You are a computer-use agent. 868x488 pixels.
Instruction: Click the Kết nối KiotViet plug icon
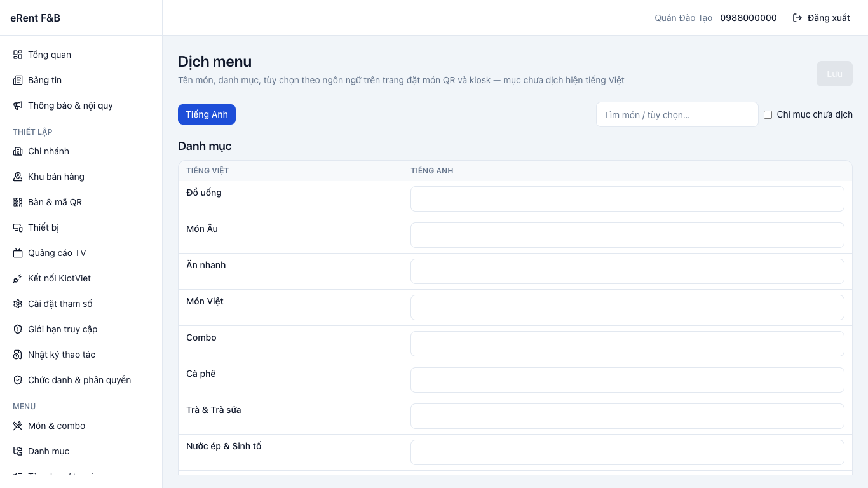18,278
